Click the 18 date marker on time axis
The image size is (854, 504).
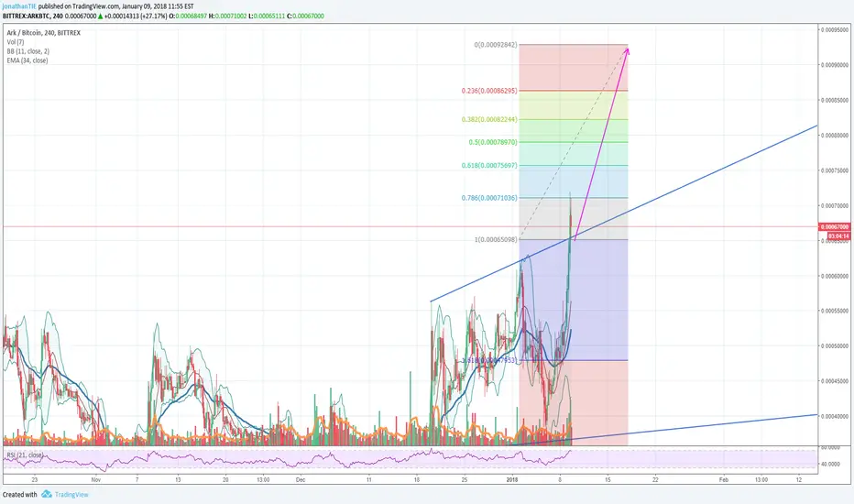416,480
